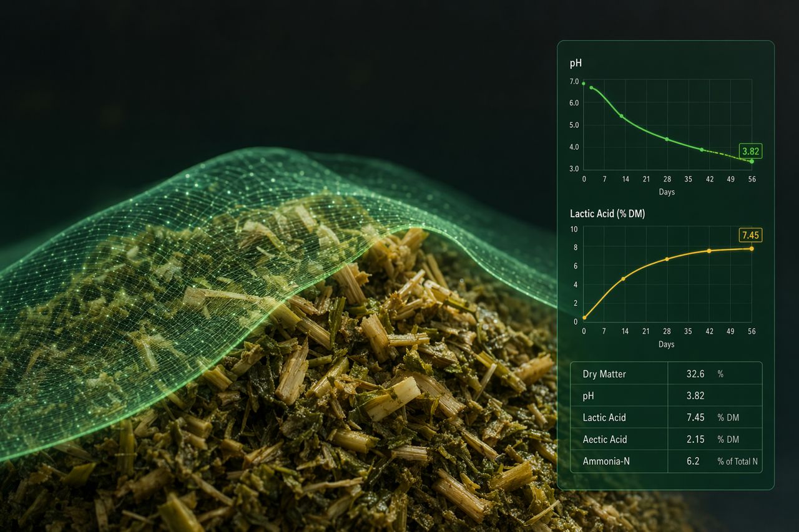This screenshot has height=532, width=799.
Task: Select the 'Lactic Acid (% DM)' chart title
Action: pyautogui.click(x=607, y=214)
